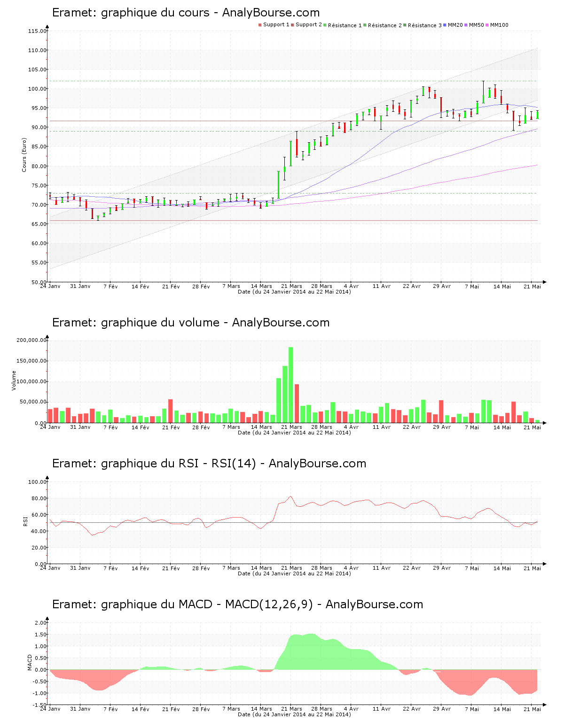Click the '2.00' MACD axis label
Viewport: 564px width, 728px height.
40,623
